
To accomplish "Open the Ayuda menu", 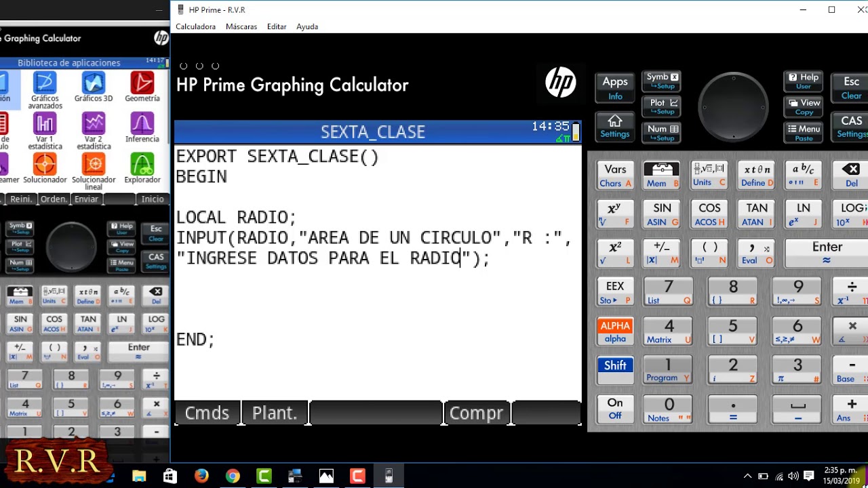I will [307, 26].
